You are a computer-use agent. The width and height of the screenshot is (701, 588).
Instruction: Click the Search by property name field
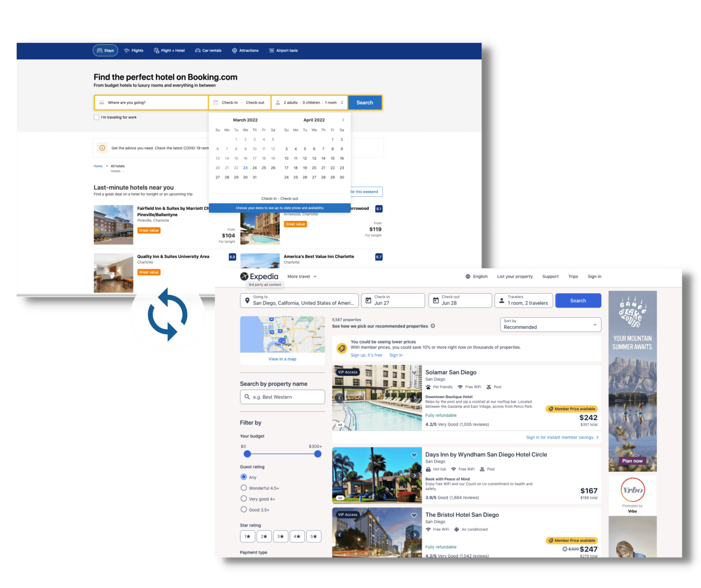[282, 397]
